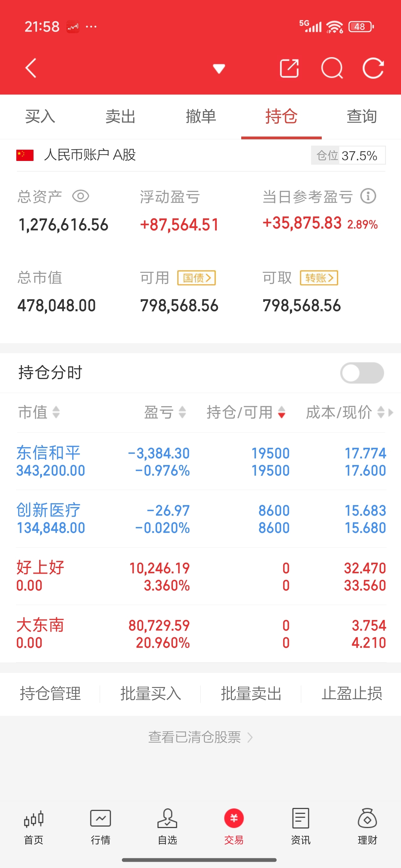This screenshot has height=868, width=401.
Task: Expand the account dropdown triangle in header
Action: 219,68
